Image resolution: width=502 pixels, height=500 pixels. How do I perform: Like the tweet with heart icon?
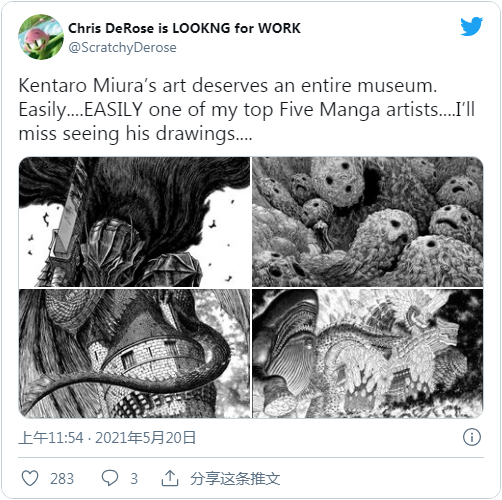30,478
